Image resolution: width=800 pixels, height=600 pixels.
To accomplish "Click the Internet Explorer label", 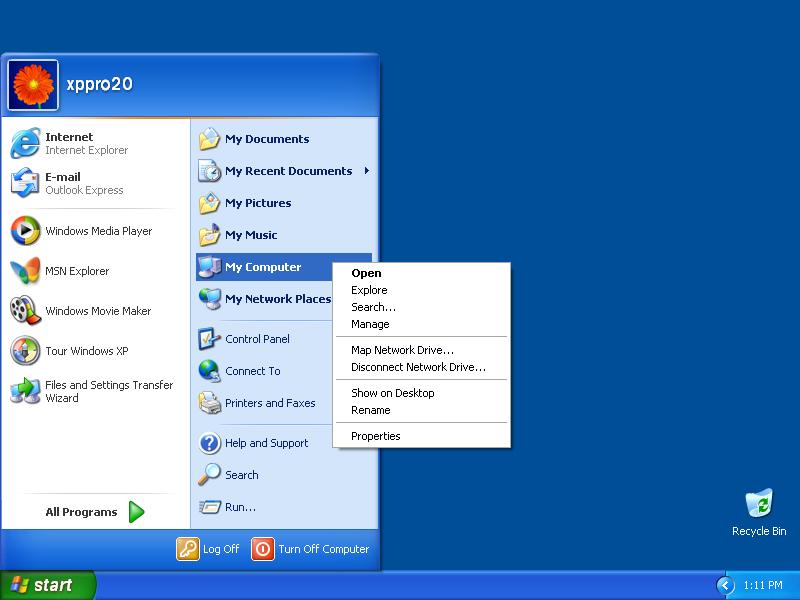I will tap(87, 150).
